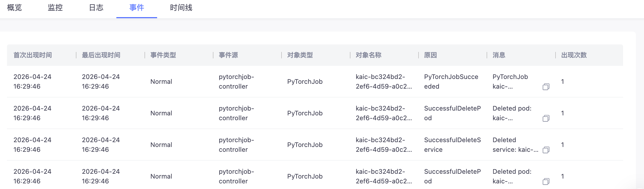Screen dimensions: 644x189
Task: Click the 最后出现时间 column header
Action: click(x=101, y=55)
